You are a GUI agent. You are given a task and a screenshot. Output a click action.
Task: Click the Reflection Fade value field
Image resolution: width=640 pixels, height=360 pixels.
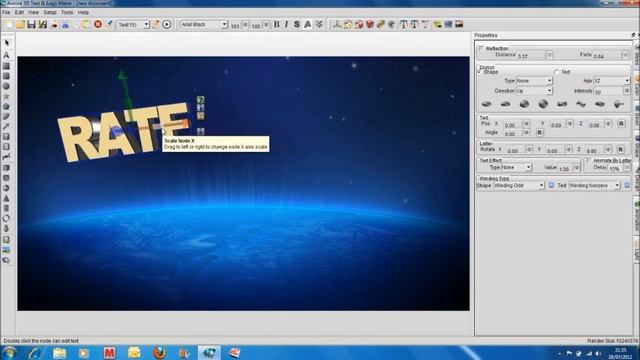tap(607, 55)
